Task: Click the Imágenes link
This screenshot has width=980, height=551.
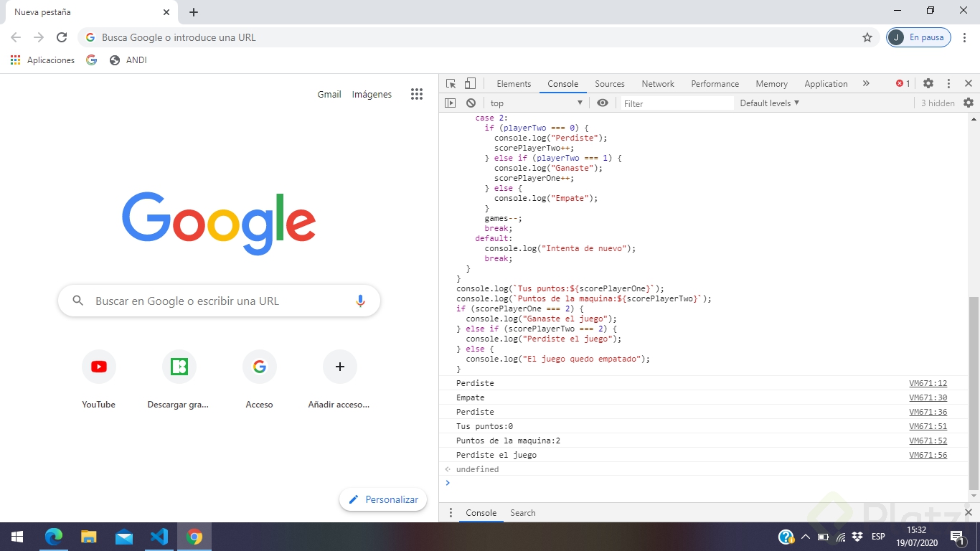Action: [372, 94]
